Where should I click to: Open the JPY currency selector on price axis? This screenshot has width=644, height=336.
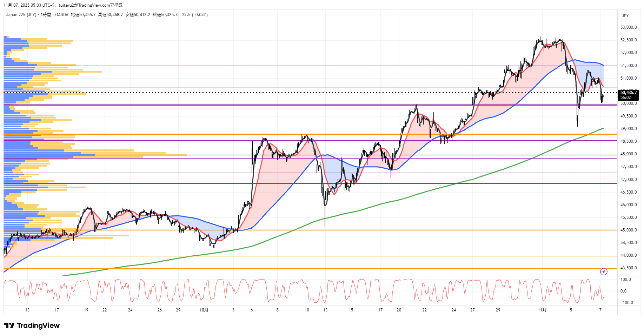625,15
